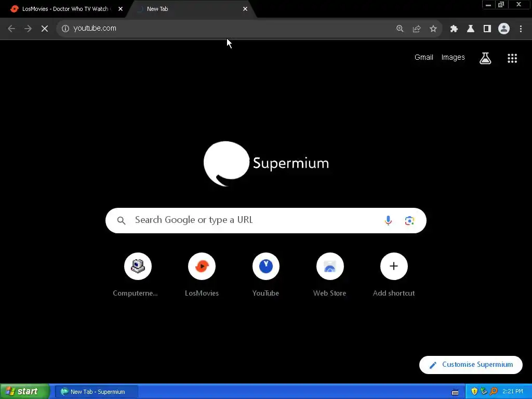The width and height of the screenshot is (532, 399).
Task: Close the New Tab tab
Action: (245, 9)
